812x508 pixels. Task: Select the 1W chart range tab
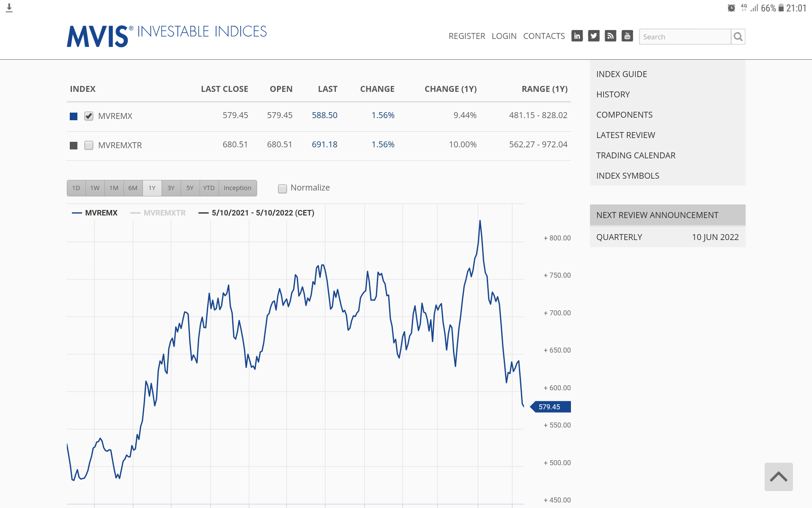pos(95,188)
